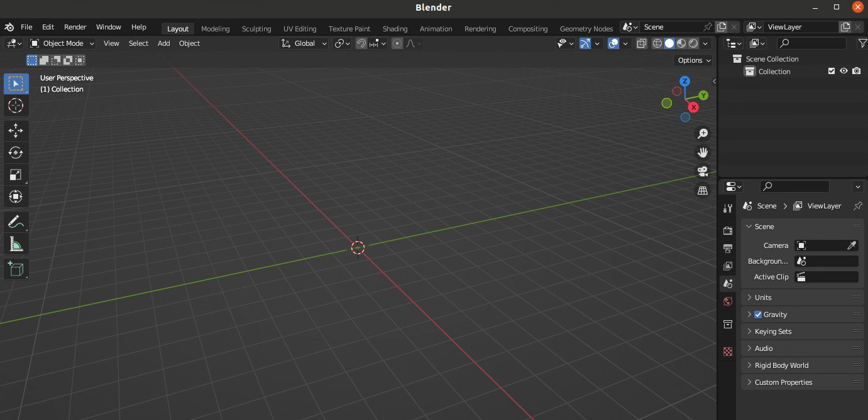
Task: Expand the Keying Sets panel
Action: click(803, 331)
